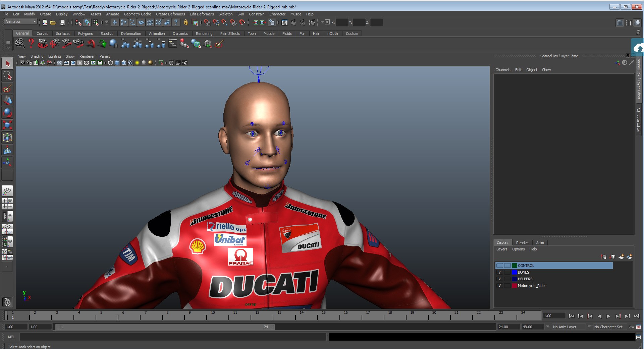The width and height of the screenshot is (644, 349).
Task: Click the padlock Lock selection icon
Action: pos(185,22)
